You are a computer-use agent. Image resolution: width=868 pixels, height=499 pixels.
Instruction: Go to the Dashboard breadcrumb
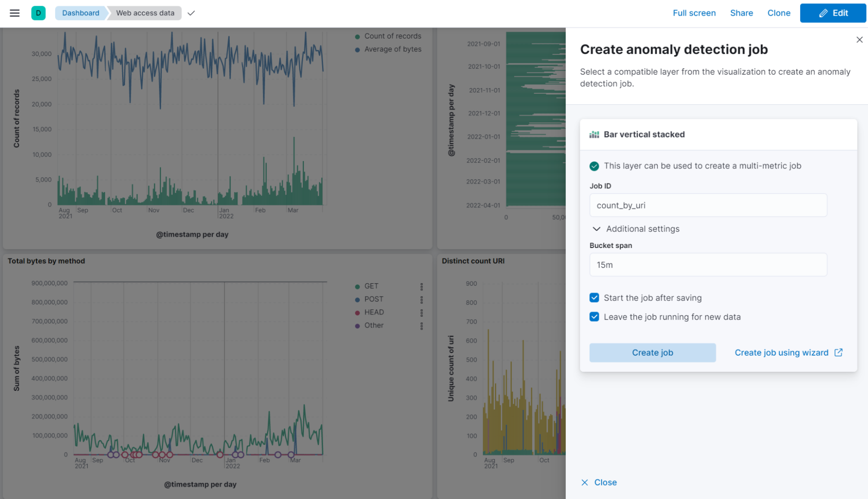[x=80, y=13]
